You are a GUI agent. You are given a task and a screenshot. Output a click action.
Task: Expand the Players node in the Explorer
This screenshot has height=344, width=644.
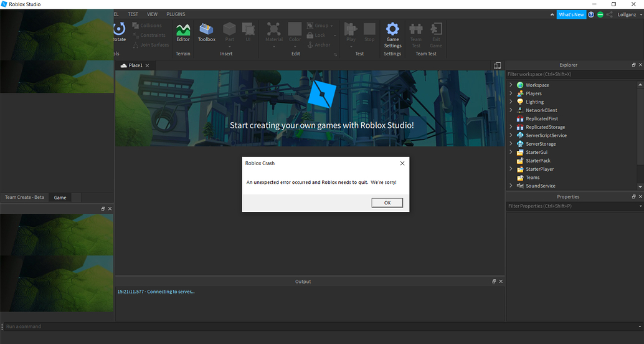tap(511, 93)
